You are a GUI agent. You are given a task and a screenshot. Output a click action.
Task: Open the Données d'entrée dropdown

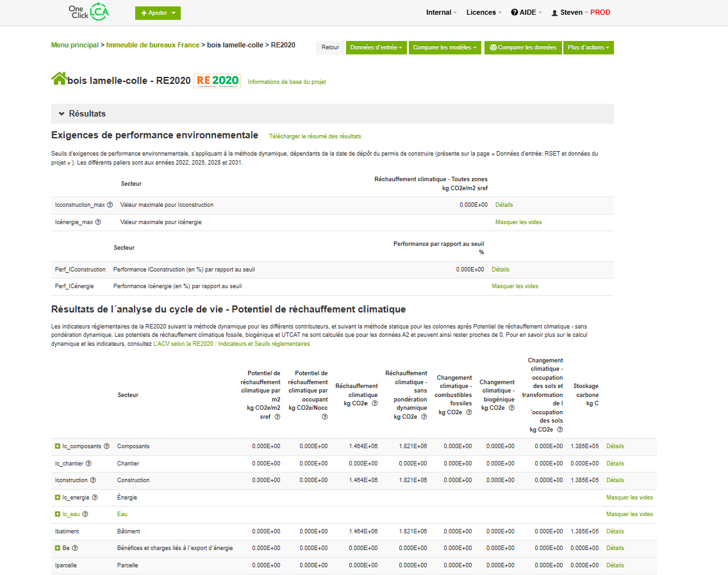click(x=376, y=47)
